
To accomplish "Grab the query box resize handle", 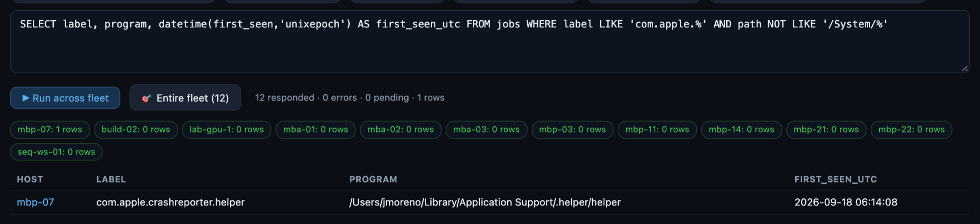I will (x=965, y=68).
